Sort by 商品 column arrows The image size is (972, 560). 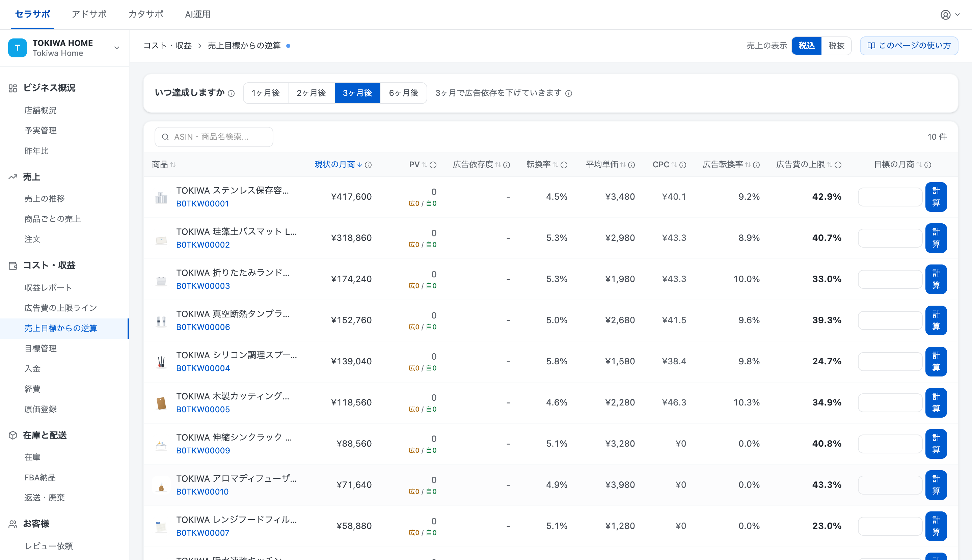pos(173,165)
